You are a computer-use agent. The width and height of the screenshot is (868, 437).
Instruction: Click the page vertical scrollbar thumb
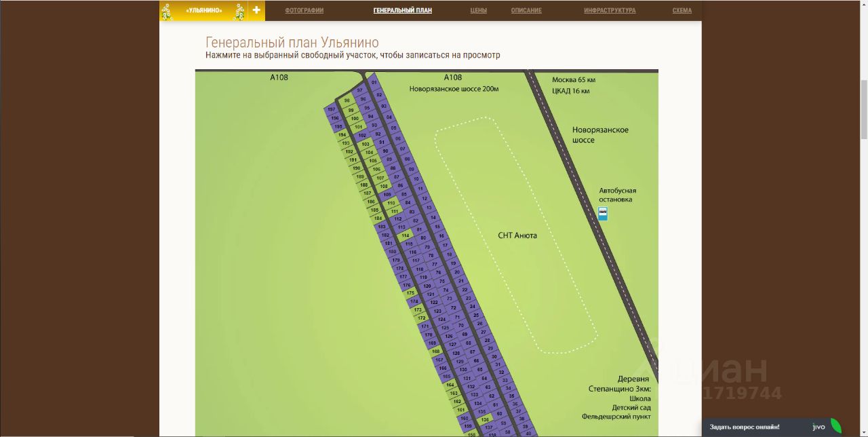coord(863,109)
